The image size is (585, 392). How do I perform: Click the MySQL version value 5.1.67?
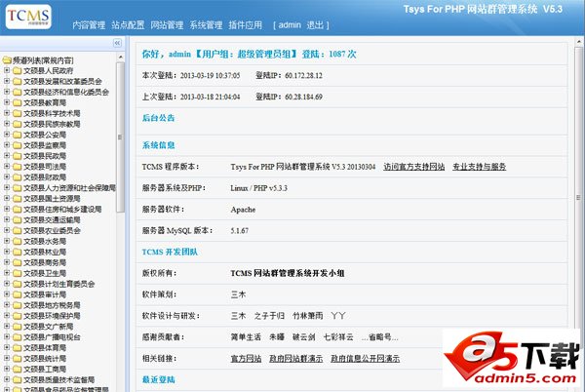[x=240, y=231]
